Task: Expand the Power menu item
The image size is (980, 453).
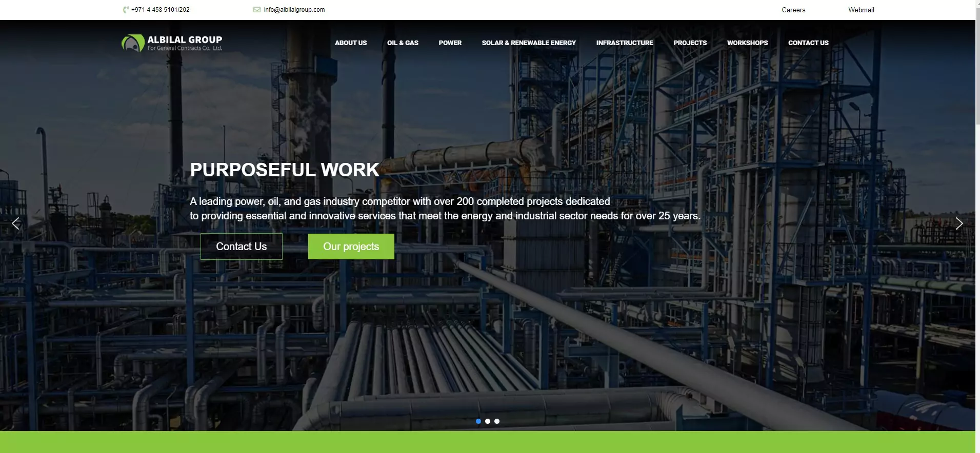Action: point(450,43)
